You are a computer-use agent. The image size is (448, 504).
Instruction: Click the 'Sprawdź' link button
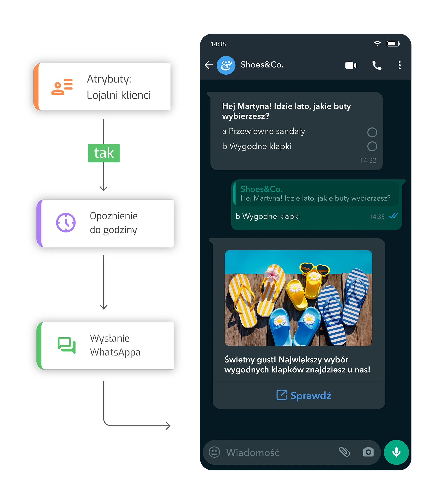[304, 396]
